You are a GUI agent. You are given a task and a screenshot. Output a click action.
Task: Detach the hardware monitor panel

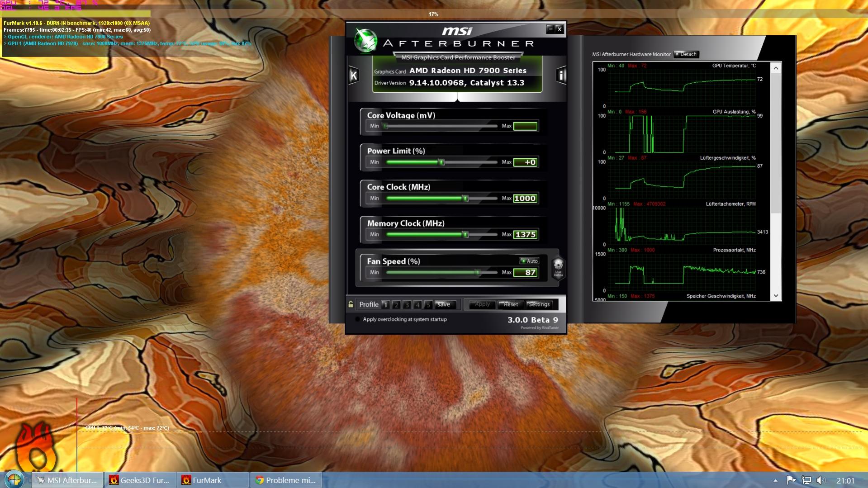686,54
